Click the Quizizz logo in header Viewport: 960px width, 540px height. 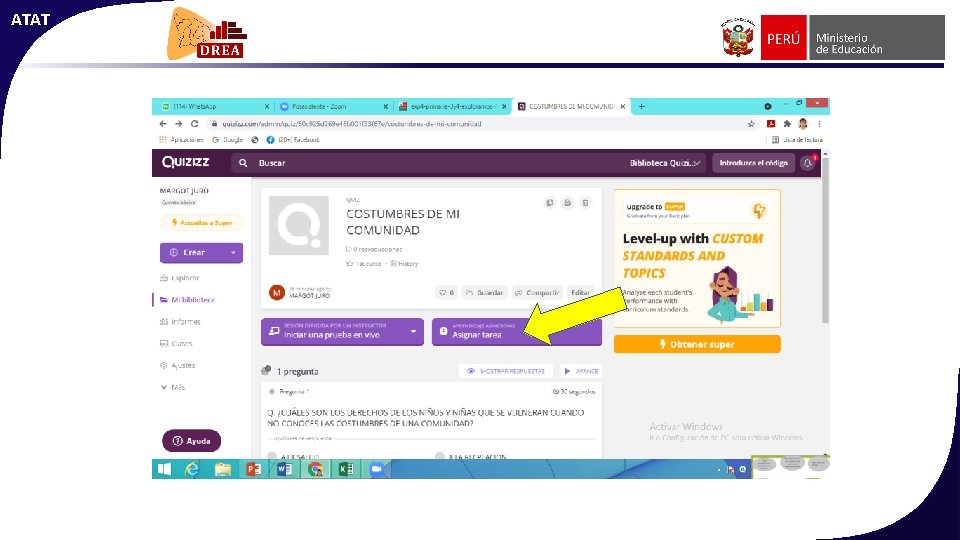[186, 162]
